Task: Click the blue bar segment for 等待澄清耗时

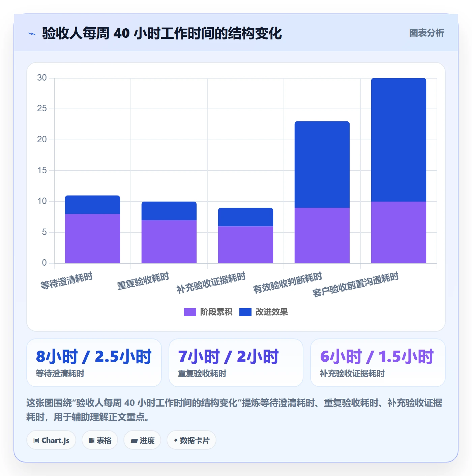Action: point(92,205)
